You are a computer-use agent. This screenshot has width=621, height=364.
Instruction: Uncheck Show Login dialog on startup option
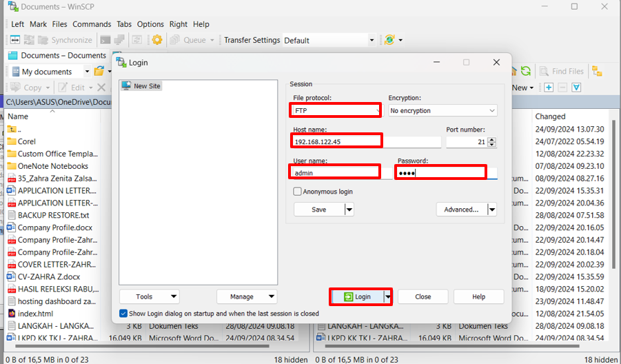click(x=123, y=313)
